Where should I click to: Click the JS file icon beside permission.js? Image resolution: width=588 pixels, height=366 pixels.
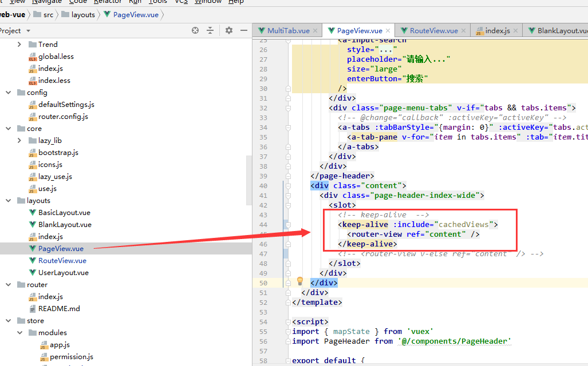click(x=43, y=356)
